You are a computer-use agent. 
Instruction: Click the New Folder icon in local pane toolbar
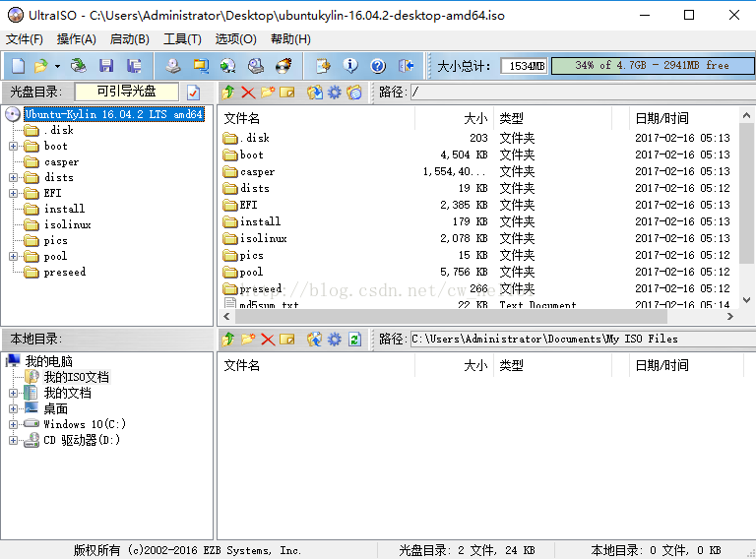(248, 340)
